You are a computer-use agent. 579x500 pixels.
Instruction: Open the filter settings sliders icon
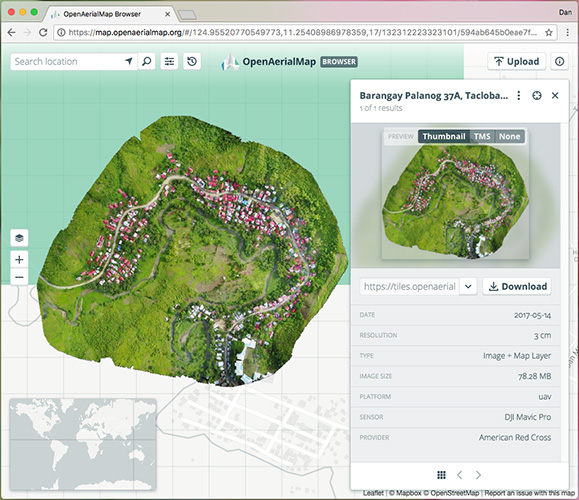(169, 61)
